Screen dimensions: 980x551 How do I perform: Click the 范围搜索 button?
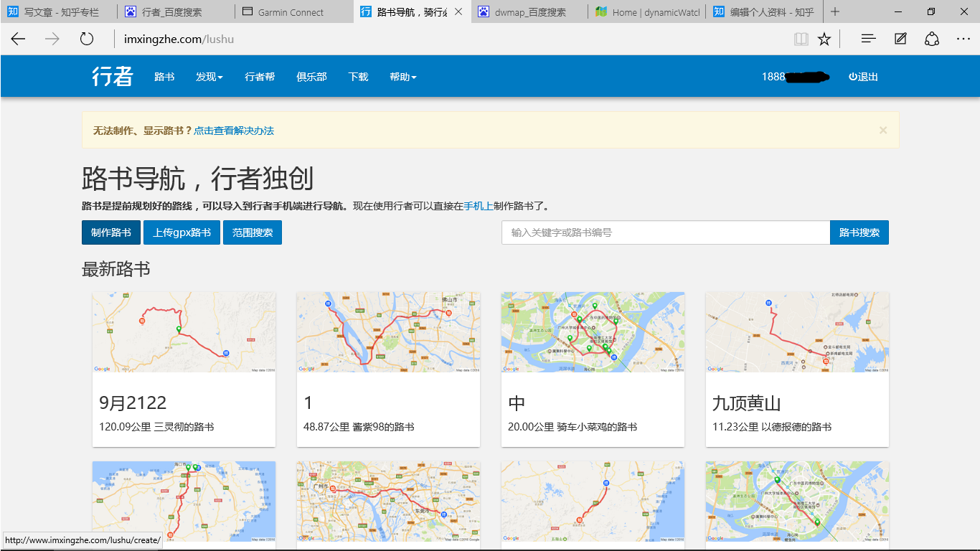[253, 232]
